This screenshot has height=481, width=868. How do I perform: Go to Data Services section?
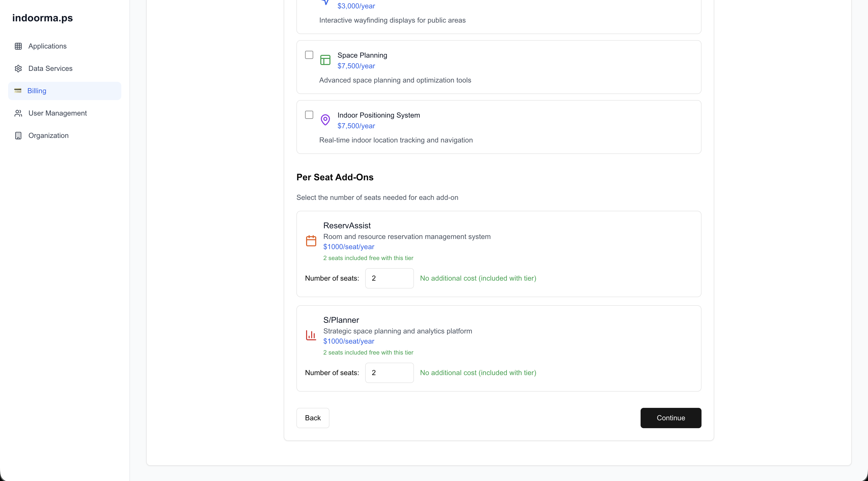(65, 68)
